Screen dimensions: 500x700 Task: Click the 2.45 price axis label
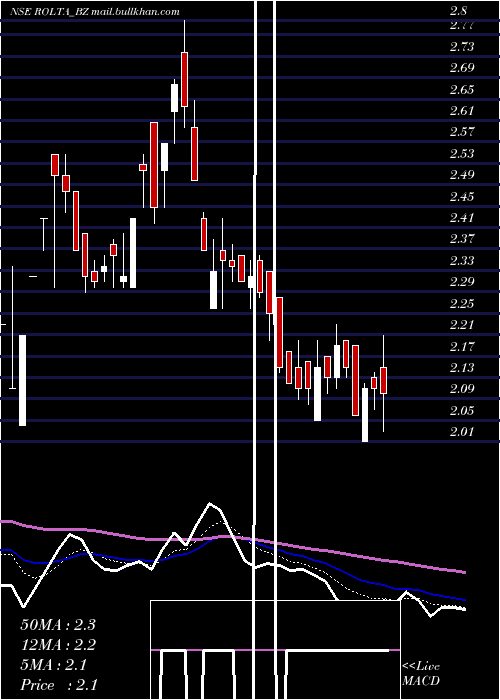click(x=462, y=196)
